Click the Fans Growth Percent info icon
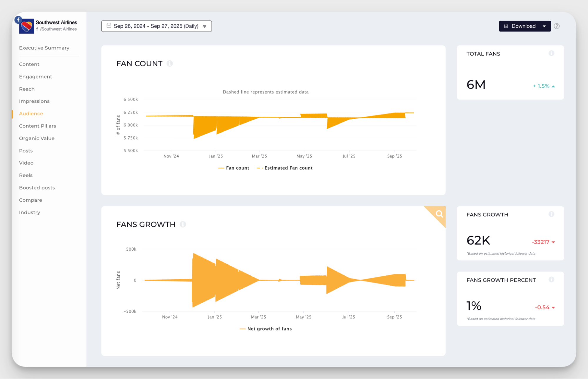 coord(551,280)
